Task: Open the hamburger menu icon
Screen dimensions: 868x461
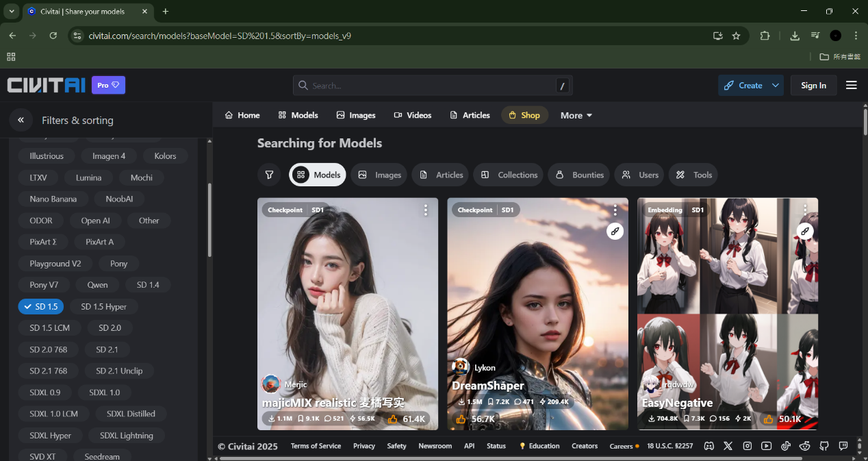Action: (851, 86)
